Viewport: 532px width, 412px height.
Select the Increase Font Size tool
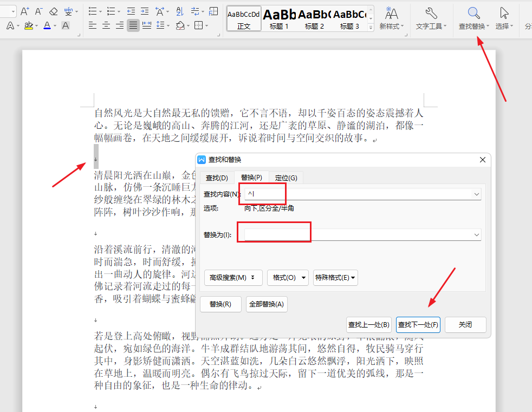pyautogui.click(x=25, y=10)
